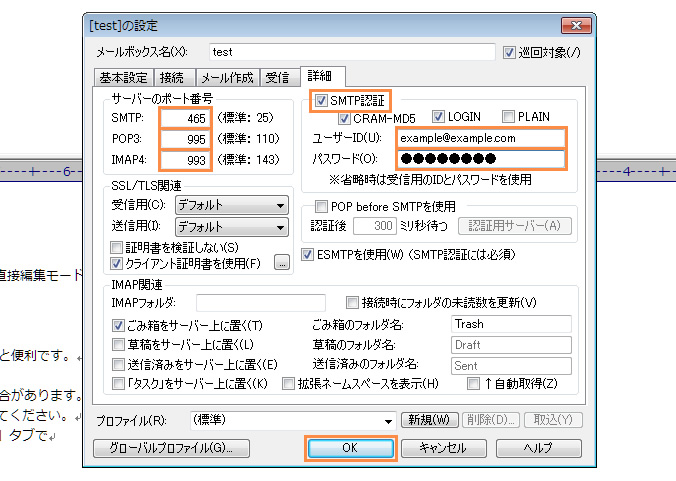Screen dimensions: 676x481
Task: Enable 証明書を検証しない checkbox
Action: [x=116, y=248]
